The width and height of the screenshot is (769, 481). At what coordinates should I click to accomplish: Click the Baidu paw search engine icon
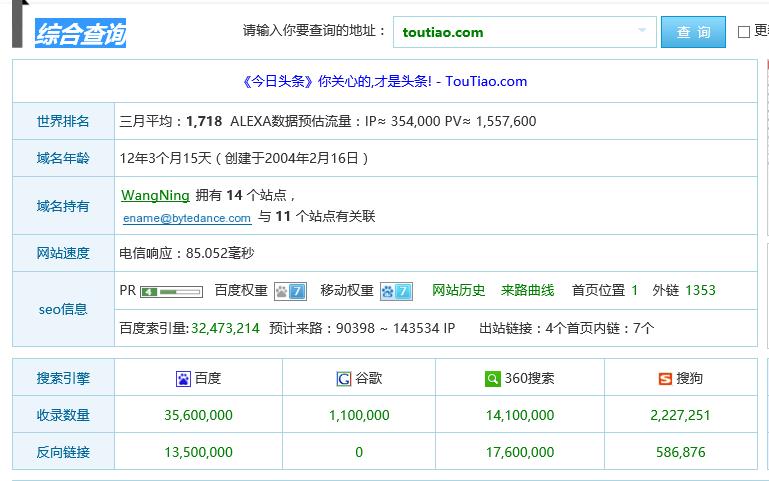pyautogui.click(x=183, y=379)
